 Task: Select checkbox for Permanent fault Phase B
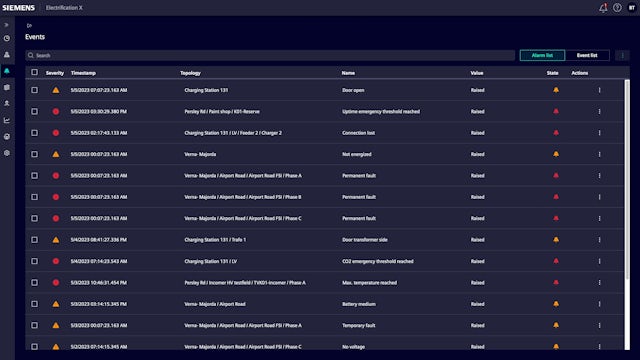click(34, 197)
